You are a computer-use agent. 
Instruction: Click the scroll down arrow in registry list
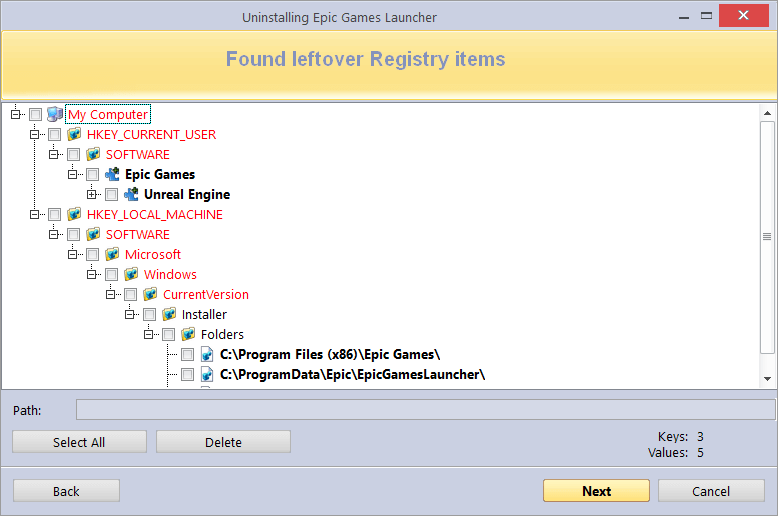coord(768,379)
